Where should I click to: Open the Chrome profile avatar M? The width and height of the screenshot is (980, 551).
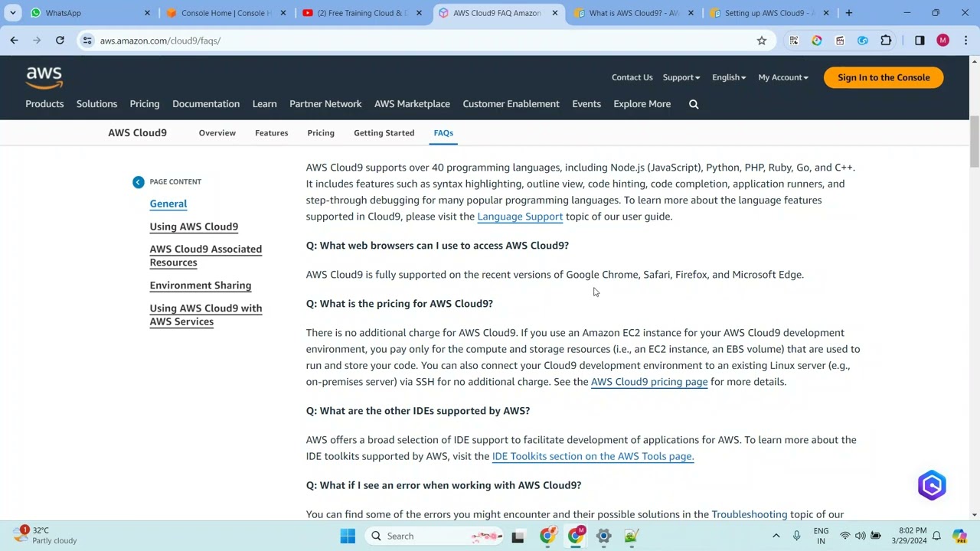[942, 41]
